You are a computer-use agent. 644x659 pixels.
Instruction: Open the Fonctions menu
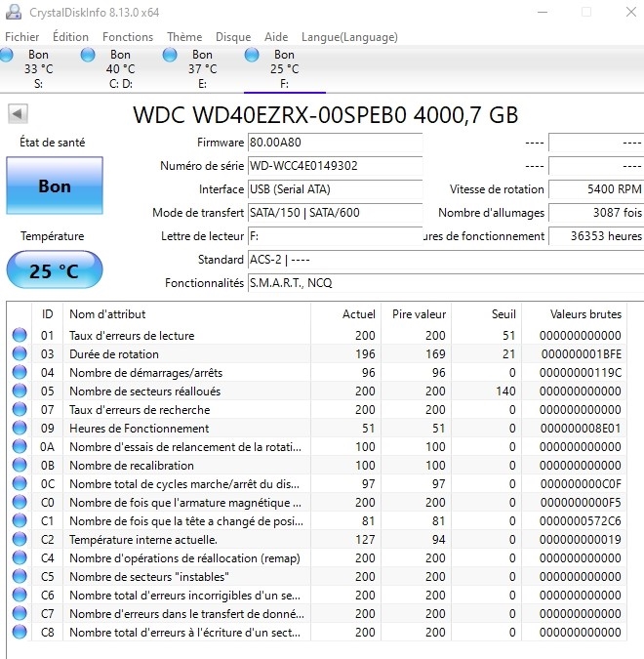point(128,37)
